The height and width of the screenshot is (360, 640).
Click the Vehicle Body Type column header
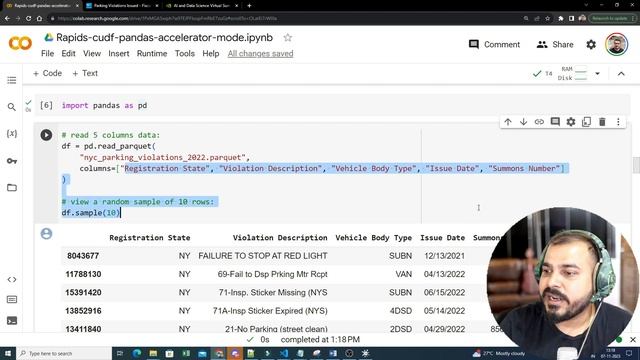[373, 238]
